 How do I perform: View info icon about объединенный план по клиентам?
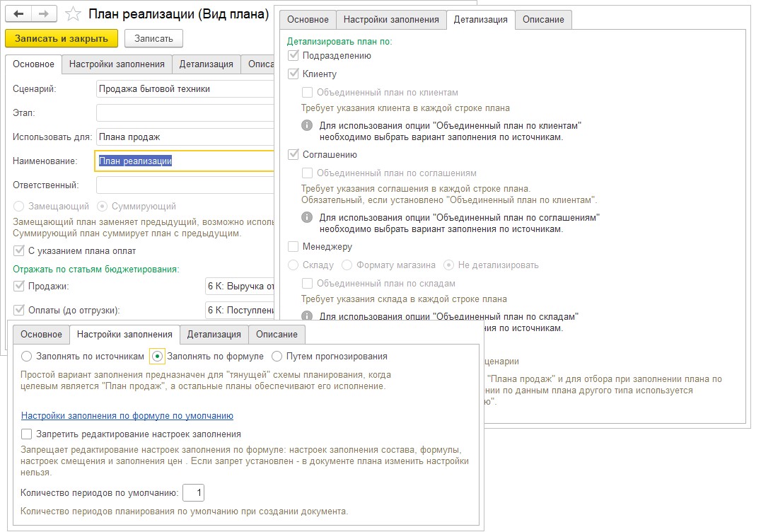(x=307, y=125)
